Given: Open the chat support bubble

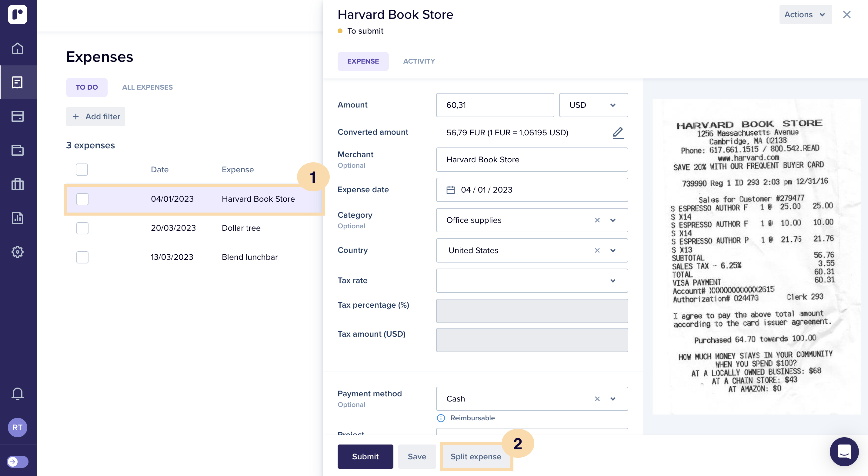Looking at the screenshot, I should click(844, 451).
